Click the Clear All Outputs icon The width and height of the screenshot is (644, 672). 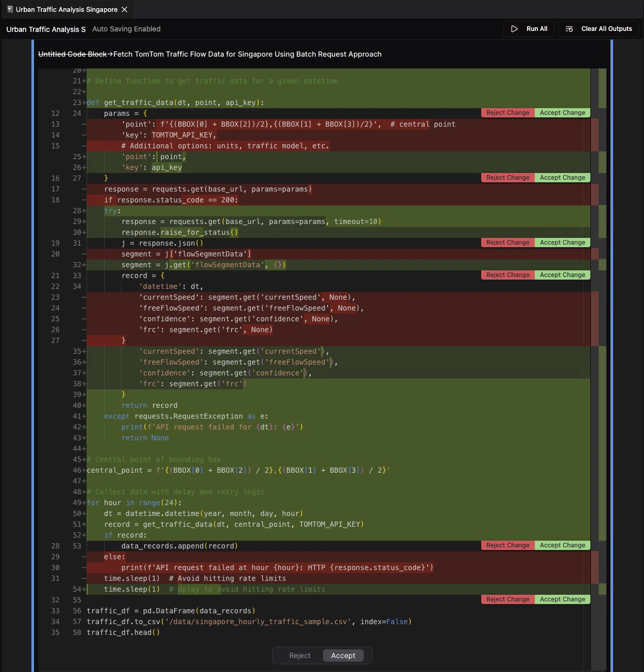(569, 29)
